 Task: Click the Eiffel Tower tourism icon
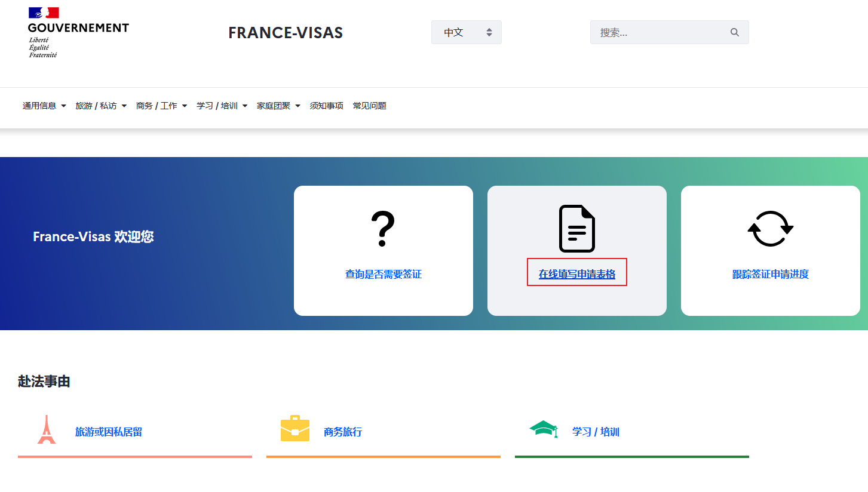47,429
